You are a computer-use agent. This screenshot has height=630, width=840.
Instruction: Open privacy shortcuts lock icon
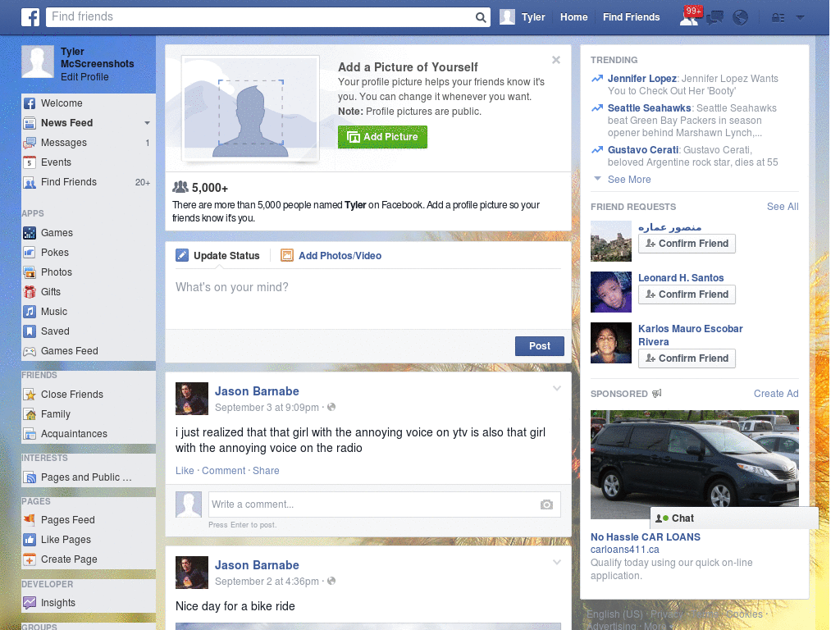(778, 18)
